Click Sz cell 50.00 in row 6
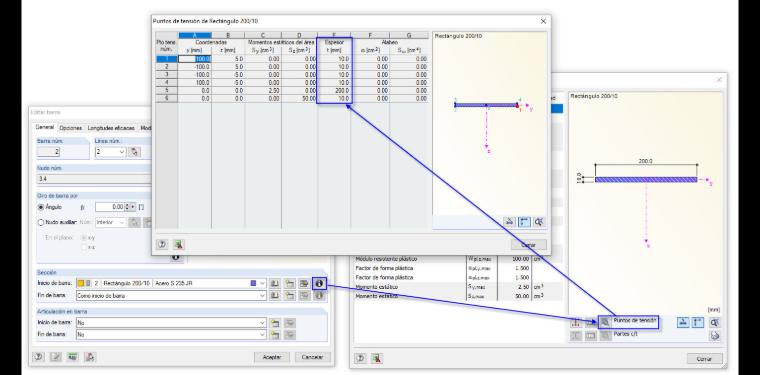This screenshot has width=760, height=375. point(300,98)
